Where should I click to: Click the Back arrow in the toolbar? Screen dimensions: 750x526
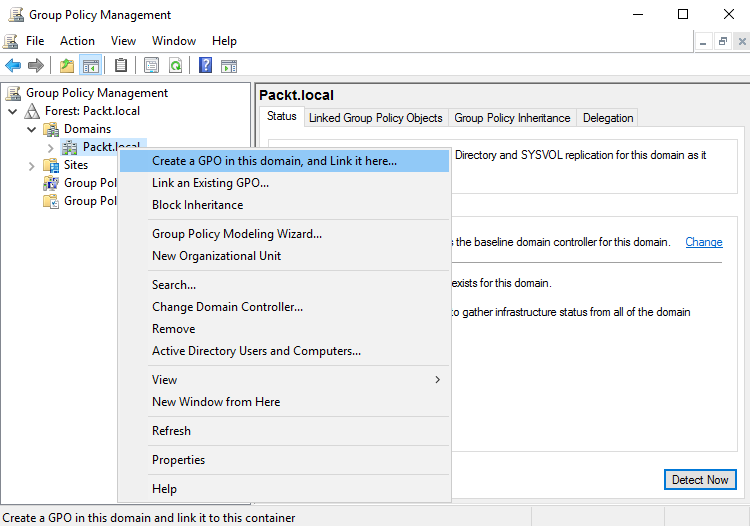(13, 66)
